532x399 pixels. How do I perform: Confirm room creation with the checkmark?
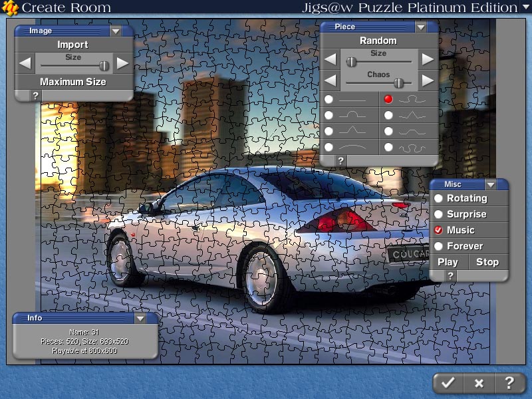448,384
